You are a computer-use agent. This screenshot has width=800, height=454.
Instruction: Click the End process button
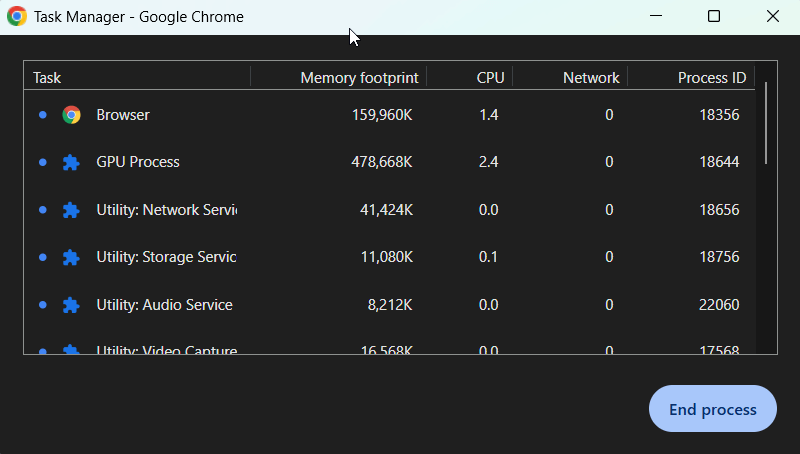(713, 409)
